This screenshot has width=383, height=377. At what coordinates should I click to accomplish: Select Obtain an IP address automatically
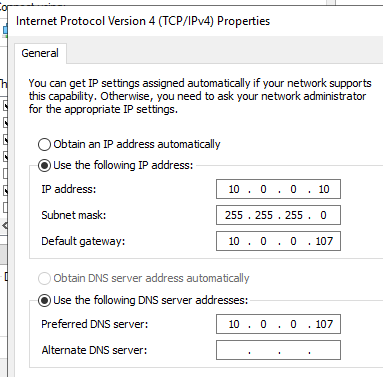(x=44, y=144)
